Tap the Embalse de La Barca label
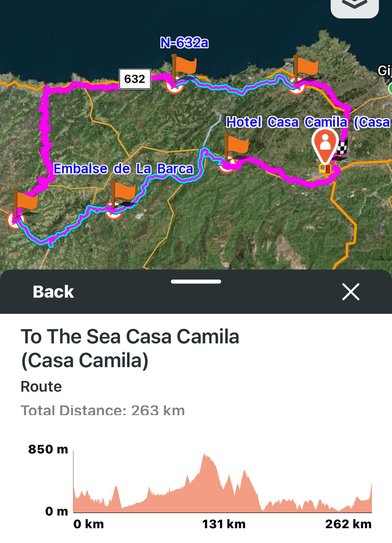This screenshot has width=392, height=543. (x=123, y=169)
